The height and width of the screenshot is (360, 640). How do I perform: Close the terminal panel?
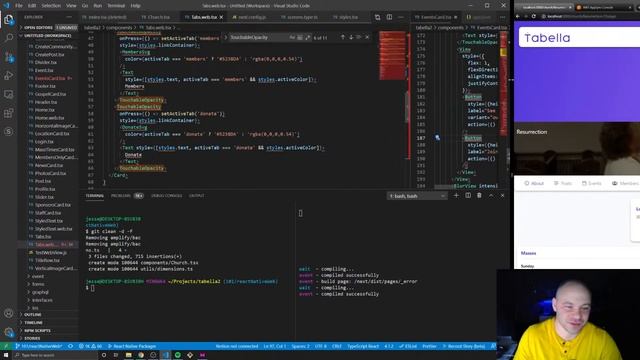click(x=502, y=196)
